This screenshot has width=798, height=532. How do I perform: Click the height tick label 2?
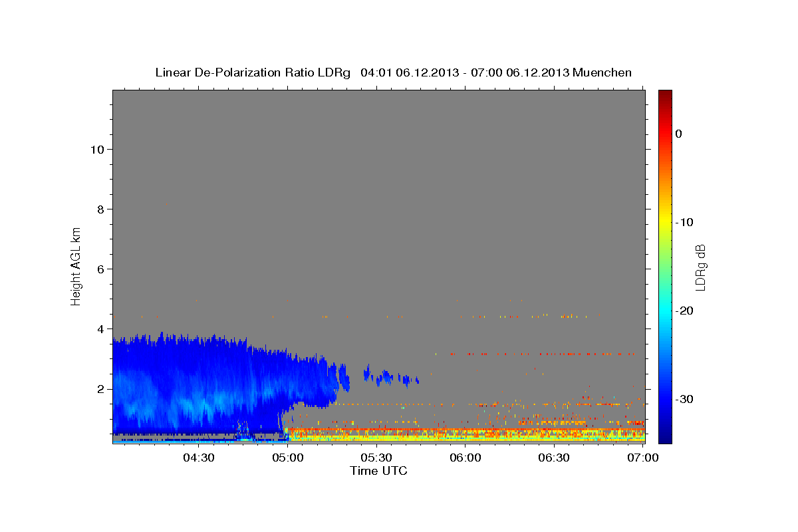tap(99, 388)
